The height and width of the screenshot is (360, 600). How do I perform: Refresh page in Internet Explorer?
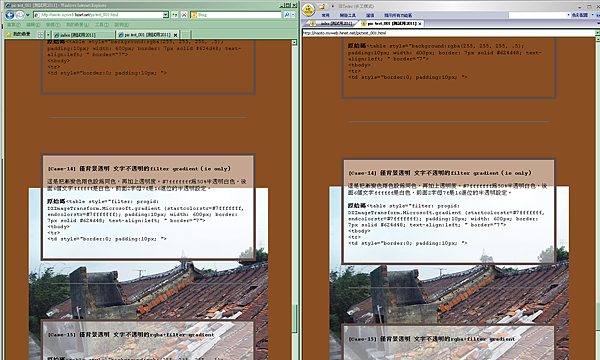click(175, 15)
